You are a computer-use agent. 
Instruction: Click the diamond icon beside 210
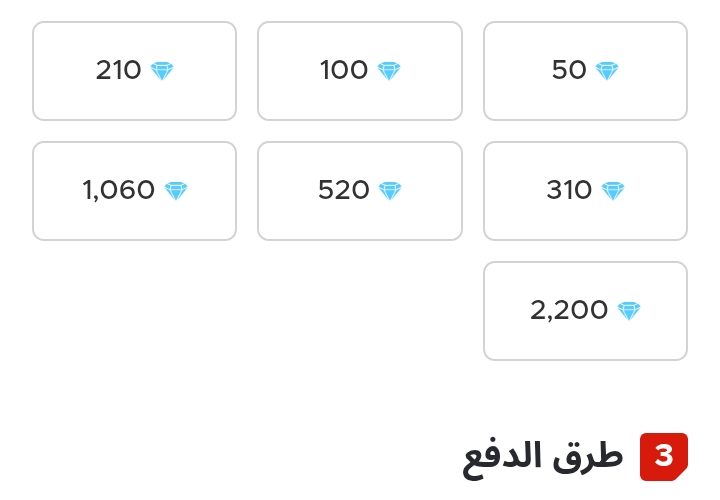coord(162,71)
